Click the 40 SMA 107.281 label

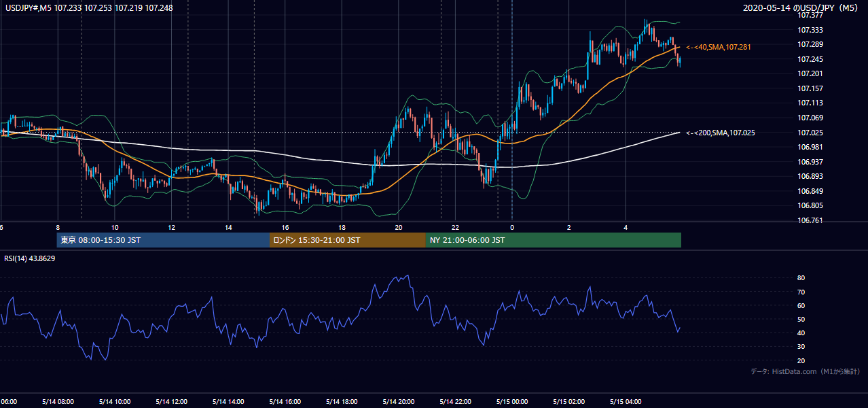[x=718, y=47]
